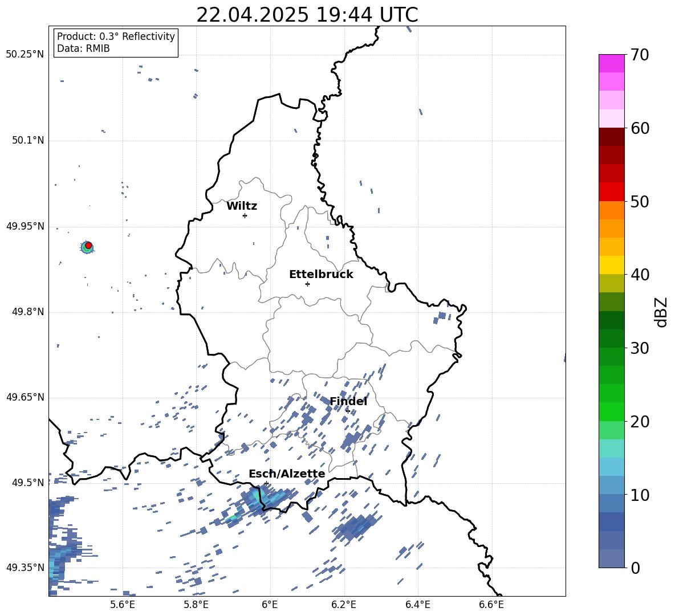Click the colorbar tick label 0
The width and height of the screenshot is (675, 616).
click(635, 568)
